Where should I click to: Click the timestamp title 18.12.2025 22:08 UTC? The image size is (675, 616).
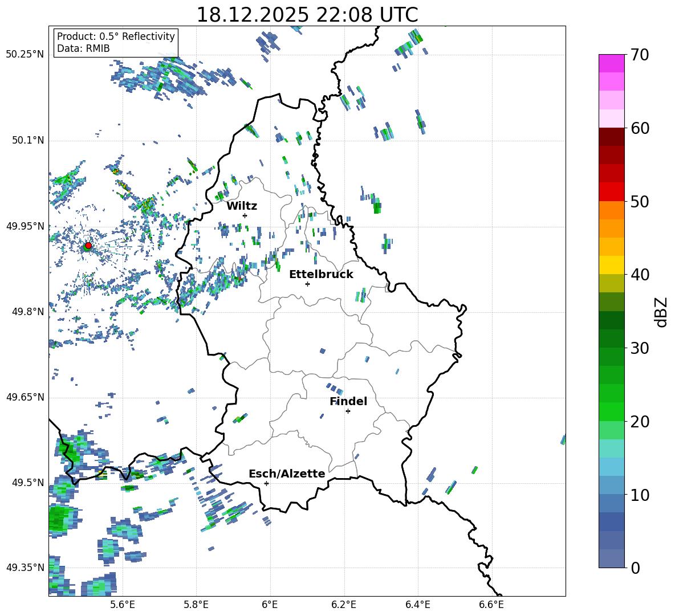(x=307, y=15)
